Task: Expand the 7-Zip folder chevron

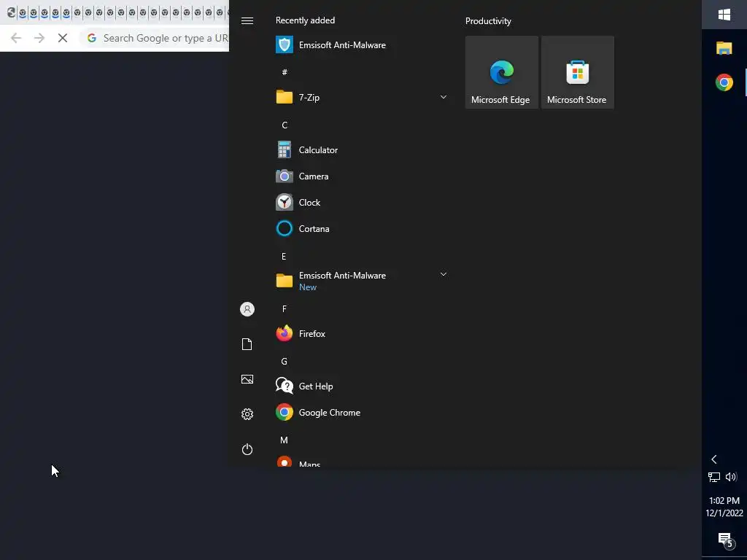Action: (x=443, y=97)
